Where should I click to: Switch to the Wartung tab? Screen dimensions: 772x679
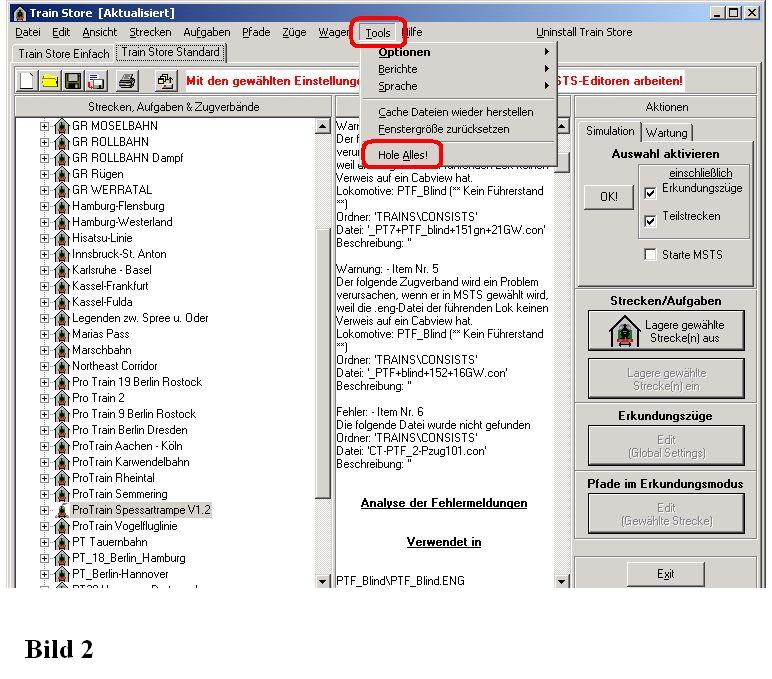click(666, 133)
